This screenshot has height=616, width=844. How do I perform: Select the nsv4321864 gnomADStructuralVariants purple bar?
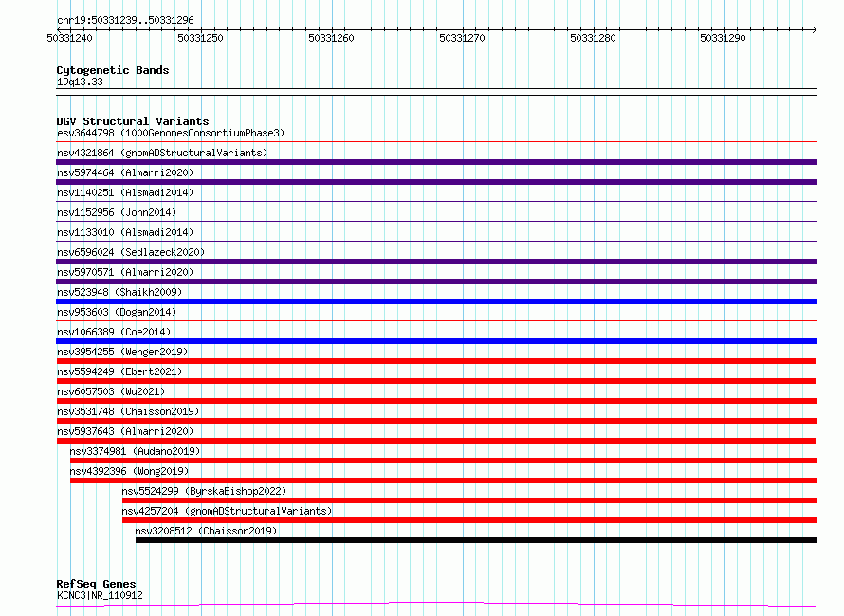coord(436,162)
